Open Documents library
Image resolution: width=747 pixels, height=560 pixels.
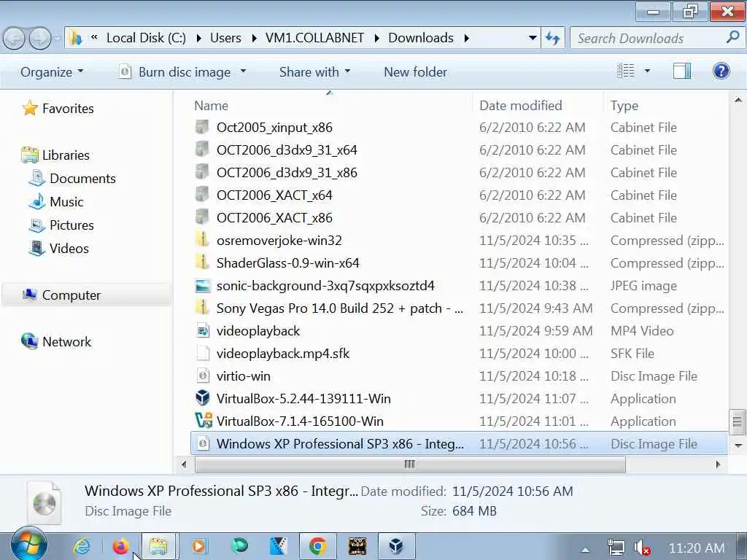[x=72, y=179]
